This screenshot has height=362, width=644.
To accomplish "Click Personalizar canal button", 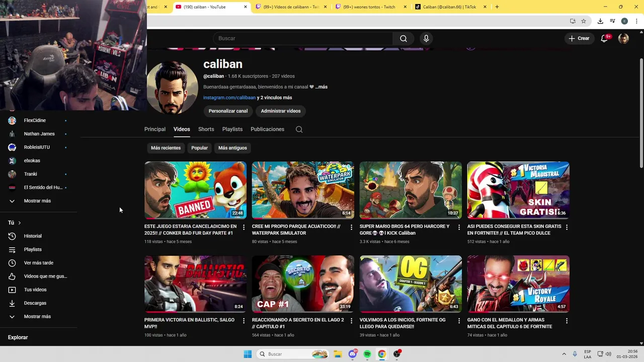I will tap(228, 111).
